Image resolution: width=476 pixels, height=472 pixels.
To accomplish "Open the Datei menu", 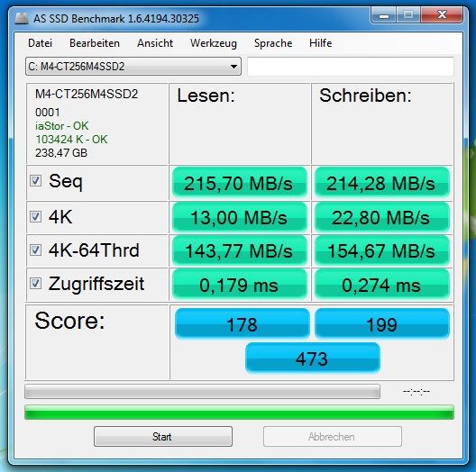I will point(40,43).
